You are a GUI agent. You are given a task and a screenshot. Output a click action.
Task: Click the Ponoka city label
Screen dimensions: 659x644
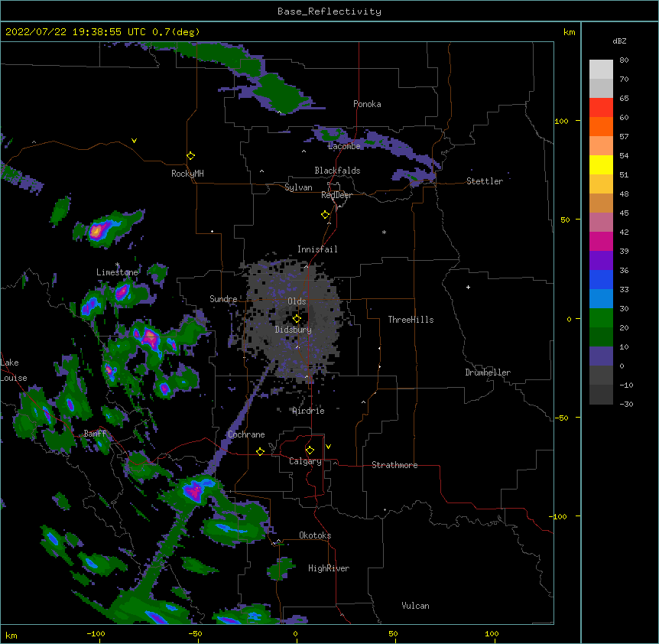coord(367,104)
